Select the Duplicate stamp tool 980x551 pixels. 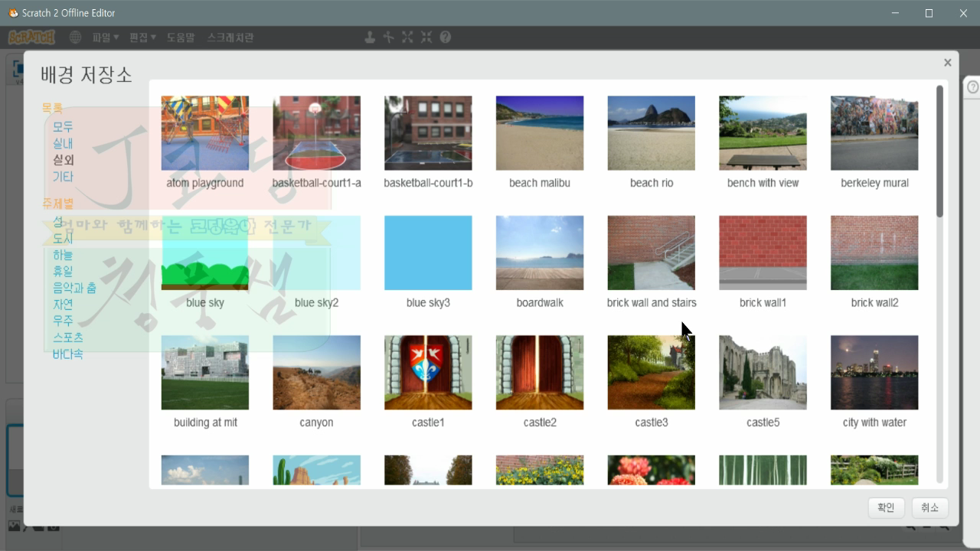click(x=370, y=37)
